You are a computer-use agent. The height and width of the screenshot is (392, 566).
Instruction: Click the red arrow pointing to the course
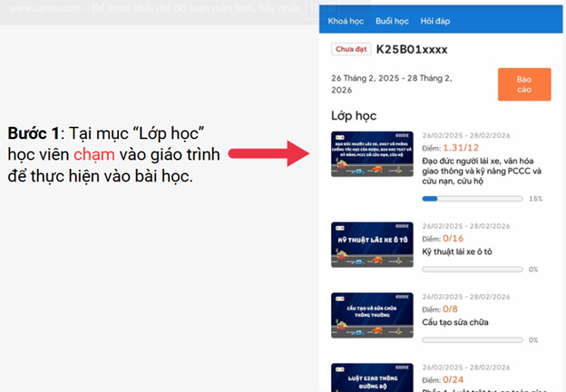(x=282, y=153)
